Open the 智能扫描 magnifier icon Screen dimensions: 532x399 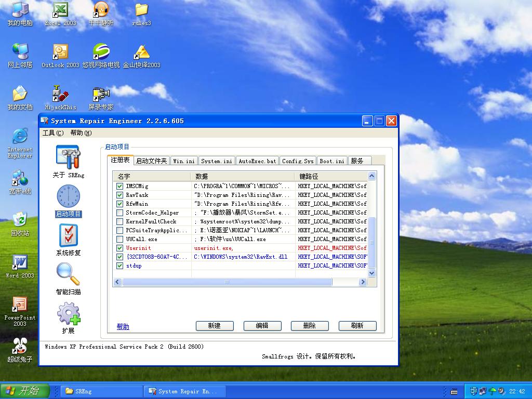68,275
